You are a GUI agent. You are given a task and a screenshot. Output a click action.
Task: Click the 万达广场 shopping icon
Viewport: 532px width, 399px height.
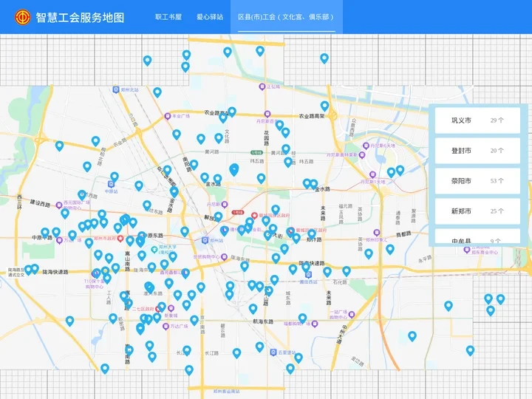coord(166,327)
